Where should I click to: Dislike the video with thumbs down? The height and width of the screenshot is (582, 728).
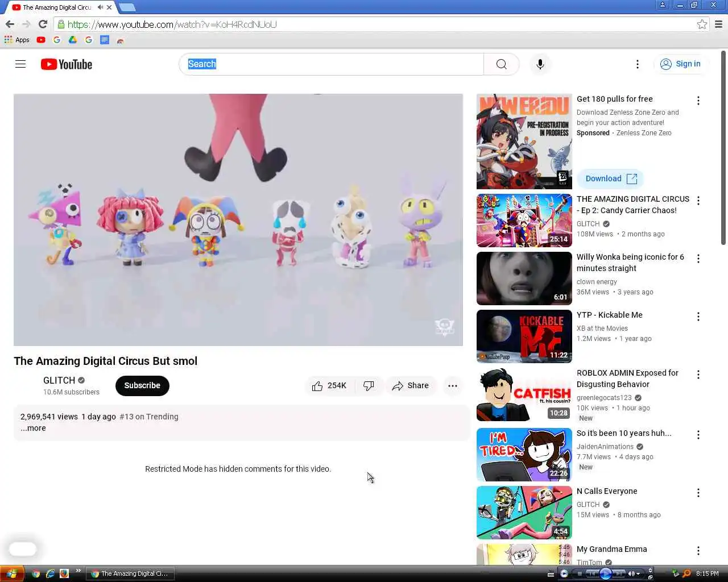(x=369, y=385)
